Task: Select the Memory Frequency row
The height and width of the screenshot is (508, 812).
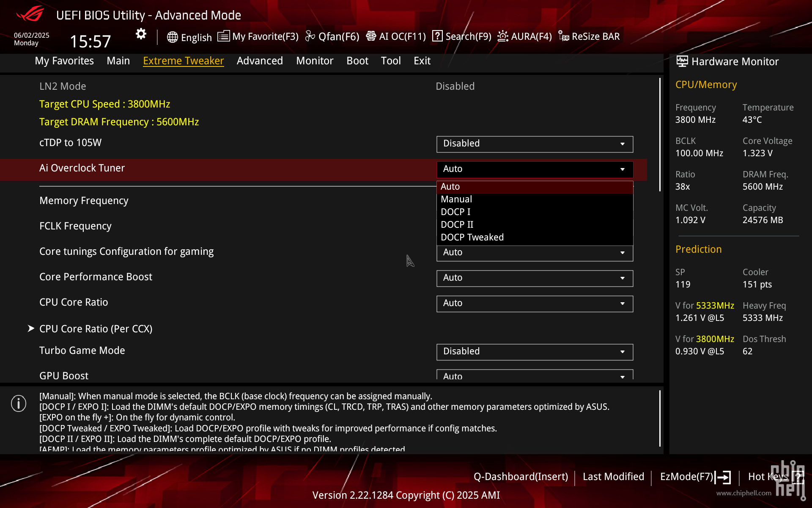Action: coord(84,201)
